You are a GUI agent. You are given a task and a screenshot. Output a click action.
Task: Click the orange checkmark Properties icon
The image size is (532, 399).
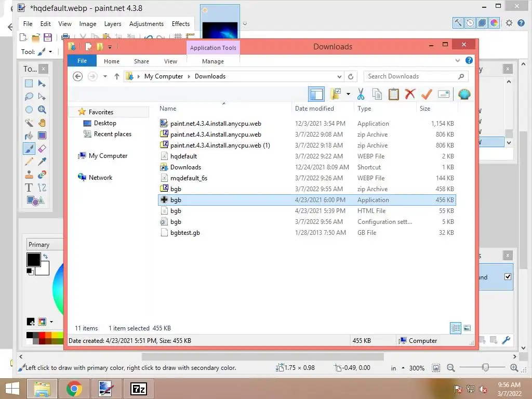click(x=427, y=94)
